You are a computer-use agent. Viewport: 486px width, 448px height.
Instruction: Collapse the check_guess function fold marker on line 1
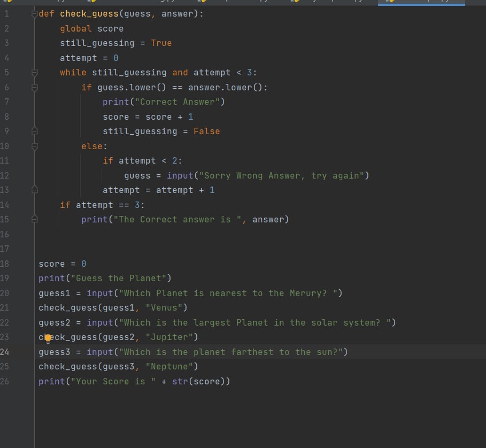pyautogui.click(x=35, y=14)
